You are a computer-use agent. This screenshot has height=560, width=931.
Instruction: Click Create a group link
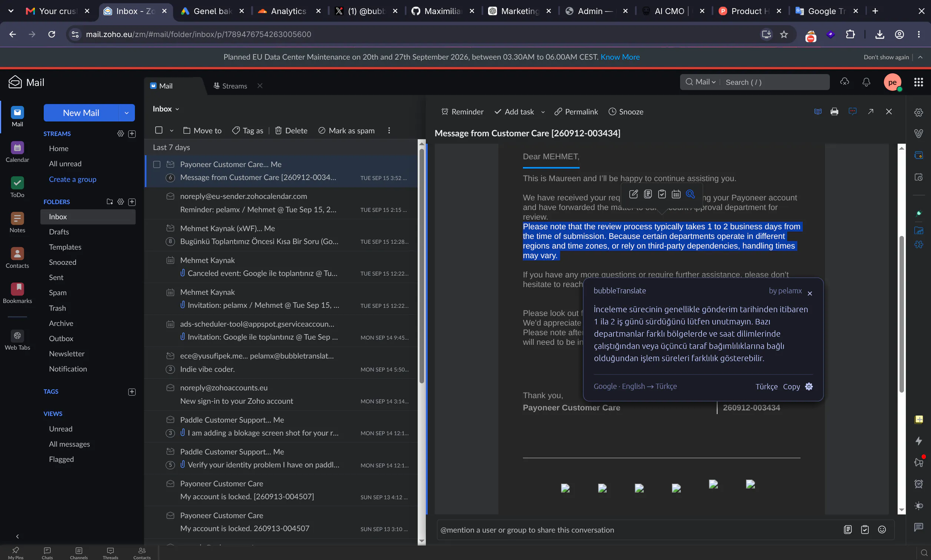[73, 179]
